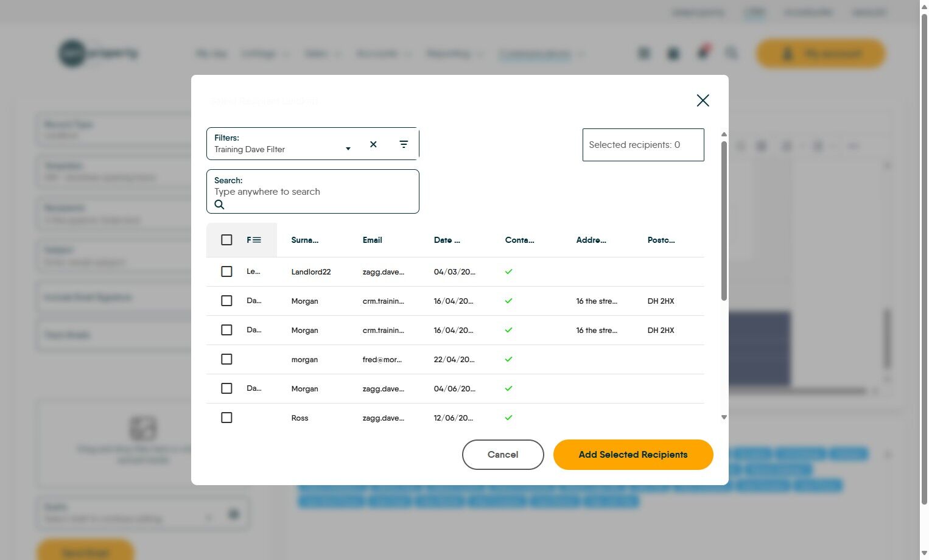This screenshot has height=560, width=929.
Task: Click the fred@mor... email cell
Action: (x=382, y=360)
